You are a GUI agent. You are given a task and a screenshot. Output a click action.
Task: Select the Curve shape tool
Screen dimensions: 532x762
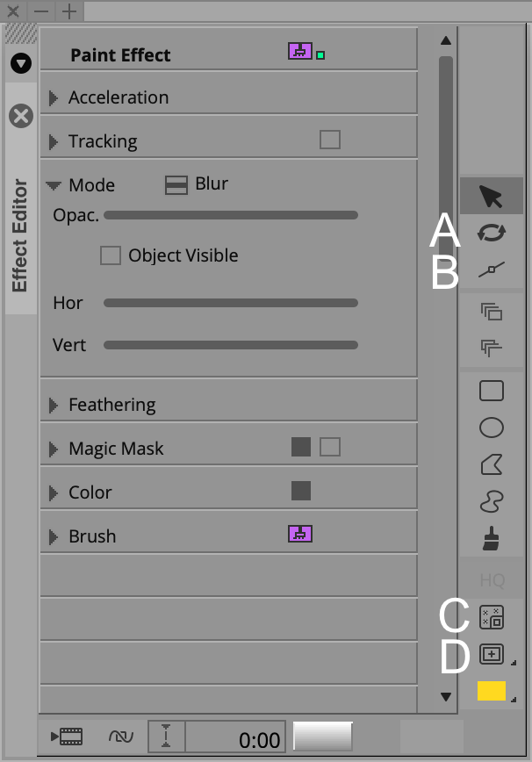(492, 501)
